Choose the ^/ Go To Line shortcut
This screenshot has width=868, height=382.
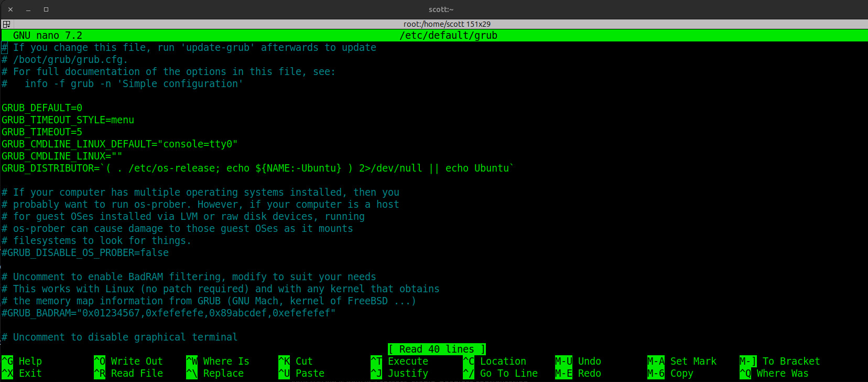501,373
